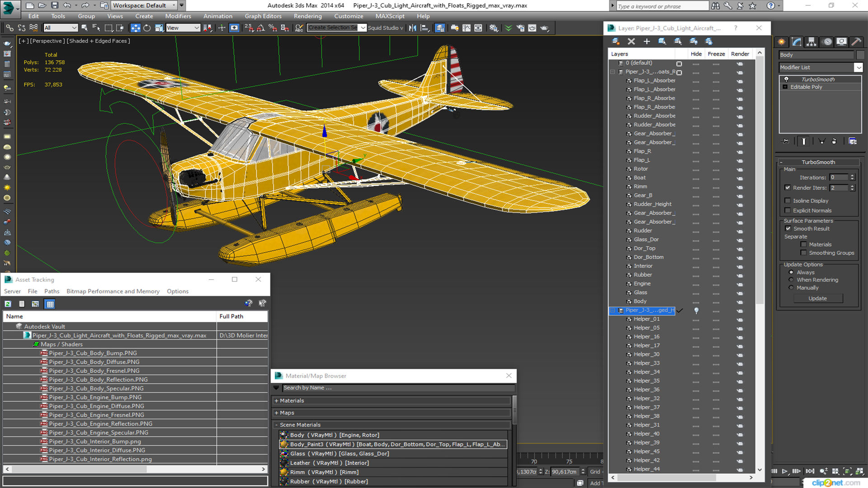The width and height of the screenshot is (868, 488).
Task: Open the Graph Editors menu
Action: [x=263, y=16]
